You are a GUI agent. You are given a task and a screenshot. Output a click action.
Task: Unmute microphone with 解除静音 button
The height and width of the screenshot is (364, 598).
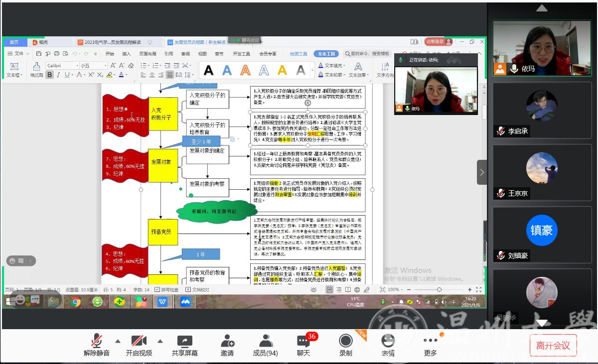pos(96,345)
